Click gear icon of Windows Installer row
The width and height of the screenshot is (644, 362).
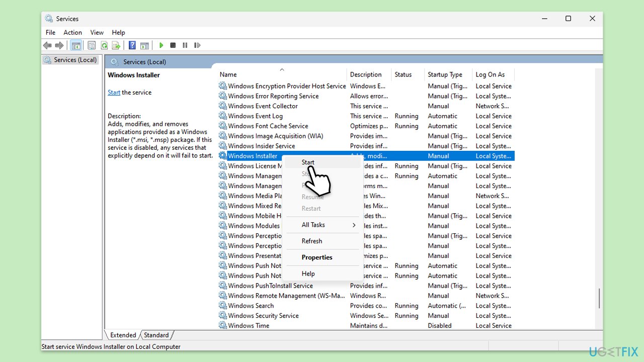point(222,156)
